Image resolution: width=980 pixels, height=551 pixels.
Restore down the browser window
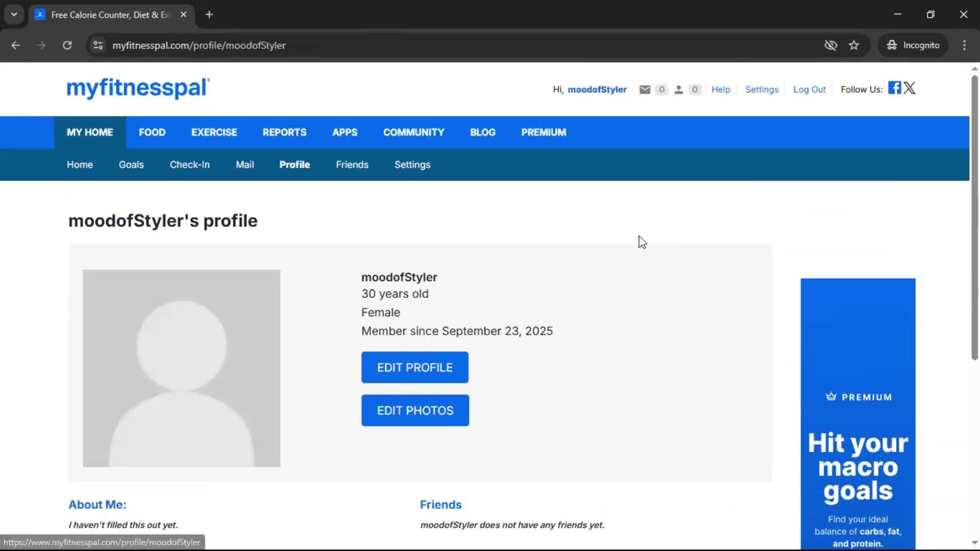click(x=930, y=14)
